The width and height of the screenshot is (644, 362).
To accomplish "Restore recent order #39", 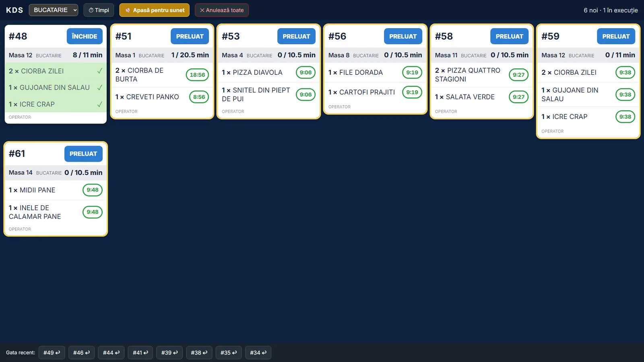I will [x=169, y=353].
